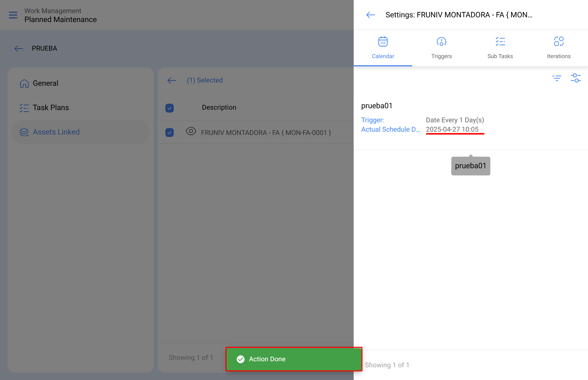Viewport: 588px width, 380px height.
Task: Dismiss the Action Done notification
Action: click(294, 359)
